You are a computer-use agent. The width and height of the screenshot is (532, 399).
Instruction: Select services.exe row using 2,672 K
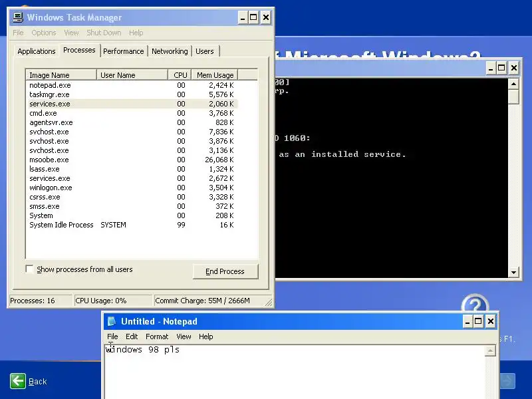pos(132,178)
